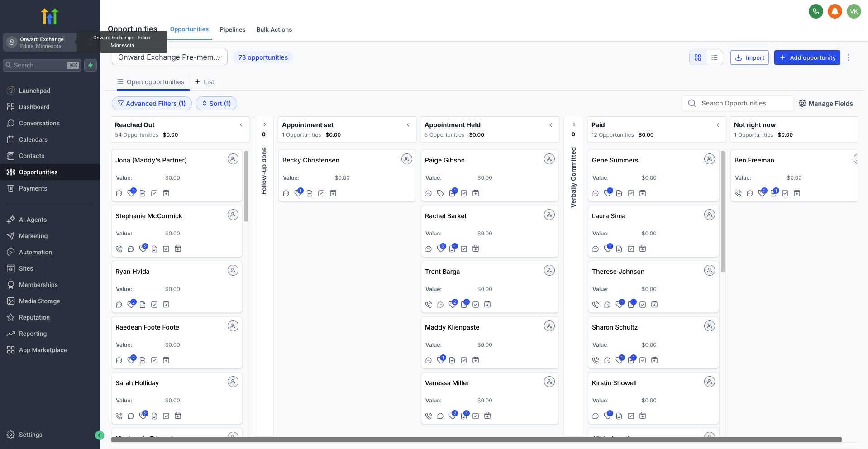Image resolution: width=868 pixels, height=449 pixels.
Task: Click the green lightning quick actions icon
Action: [x=91, y=65]
